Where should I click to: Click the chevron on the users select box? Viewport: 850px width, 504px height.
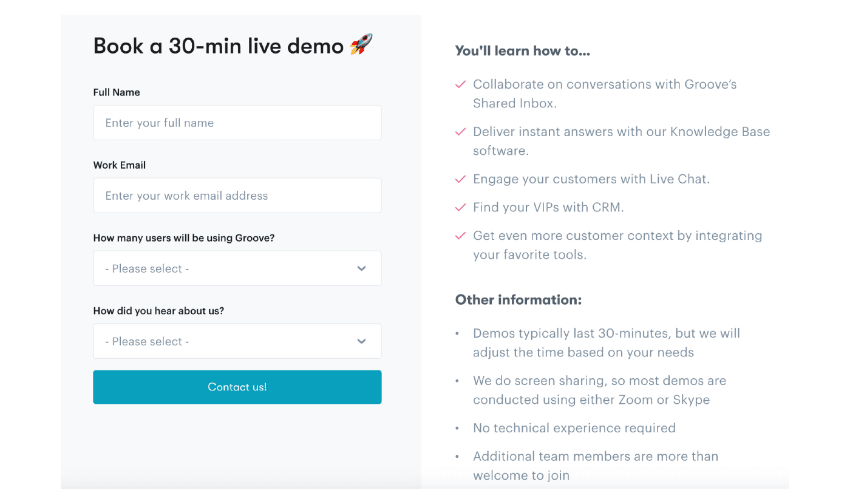[361, 268]
